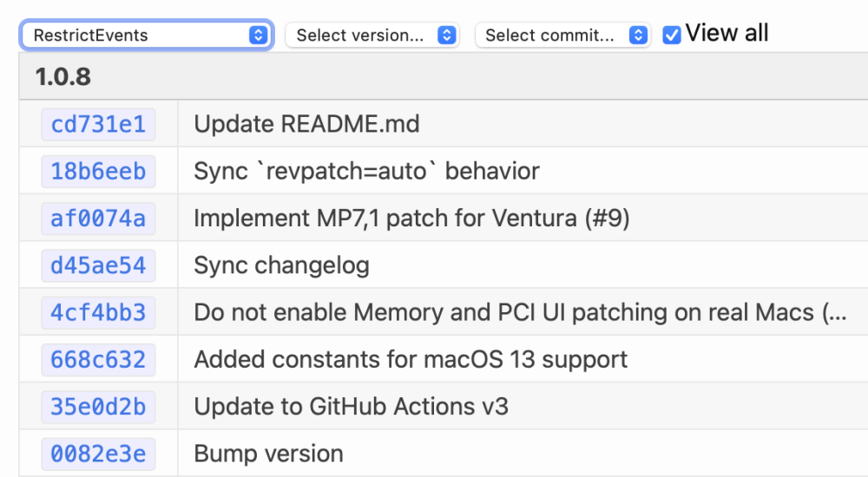
Task: Uncheck the View all checkbox
Action: 672,35
